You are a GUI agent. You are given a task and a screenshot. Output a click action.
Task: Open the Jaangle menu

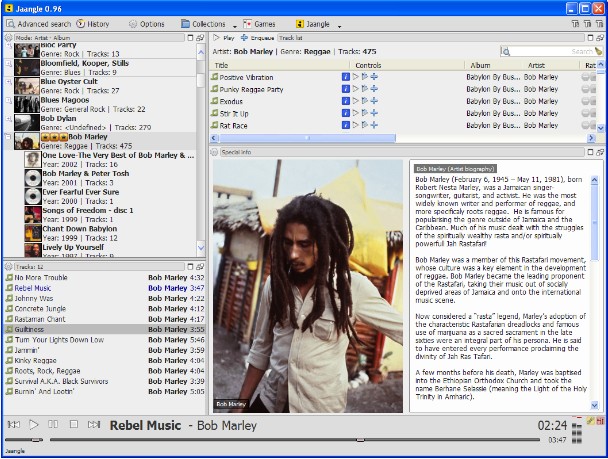[313, 24]
